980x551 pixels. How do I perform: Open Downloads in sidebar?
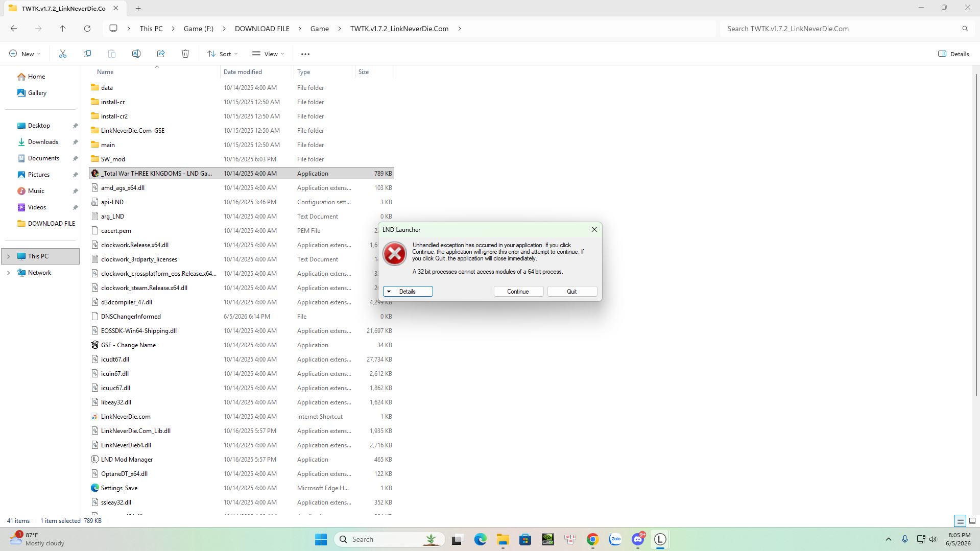[43, 142]
